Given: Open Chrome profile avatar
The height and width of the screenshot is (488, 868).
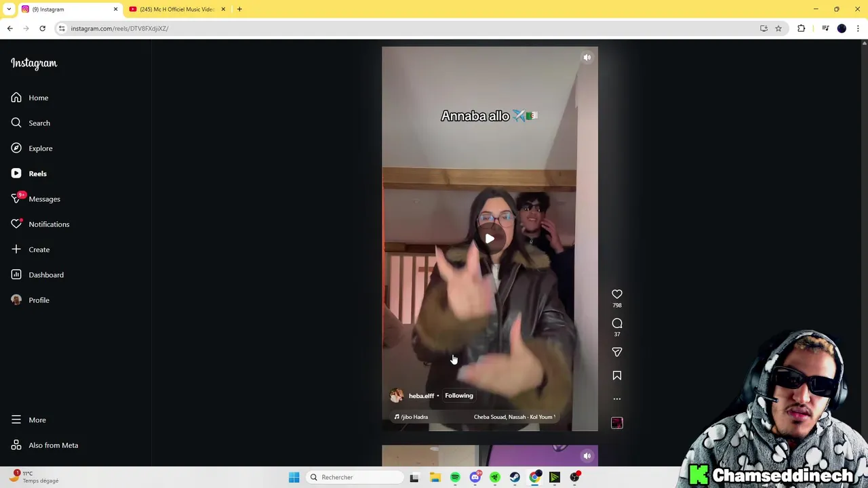Looking at the screenshot, I should click(x=842, y=28).
